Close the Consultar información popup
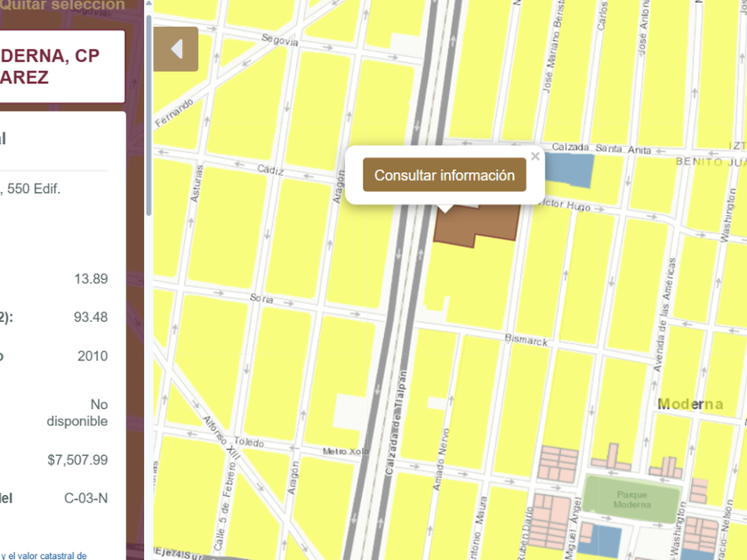 click(x=534, y=156)
